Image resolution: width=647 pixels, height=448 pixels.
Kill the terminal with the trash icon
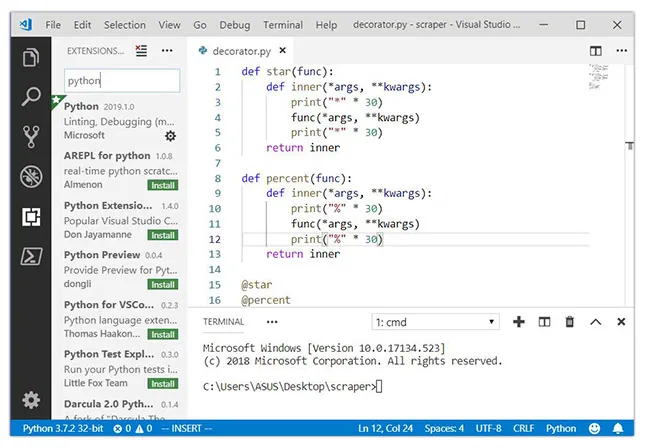click(570, 322)
